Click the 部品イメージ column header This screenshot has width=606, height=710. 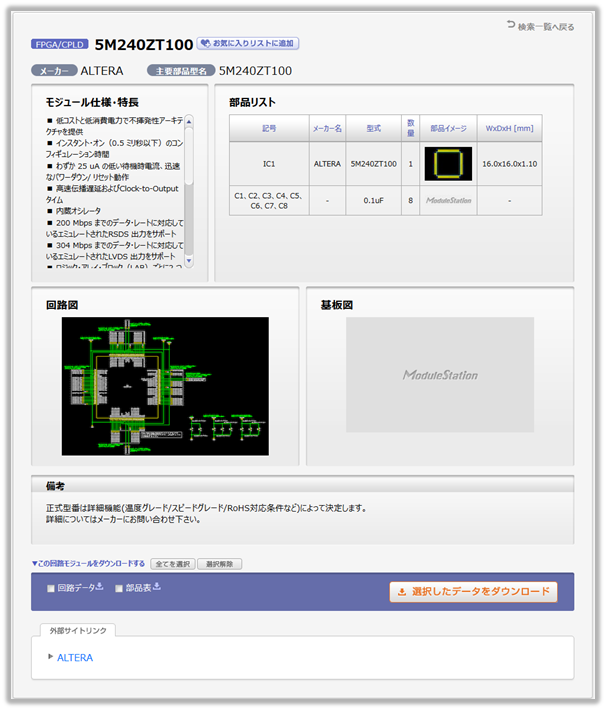coord(448,128)
